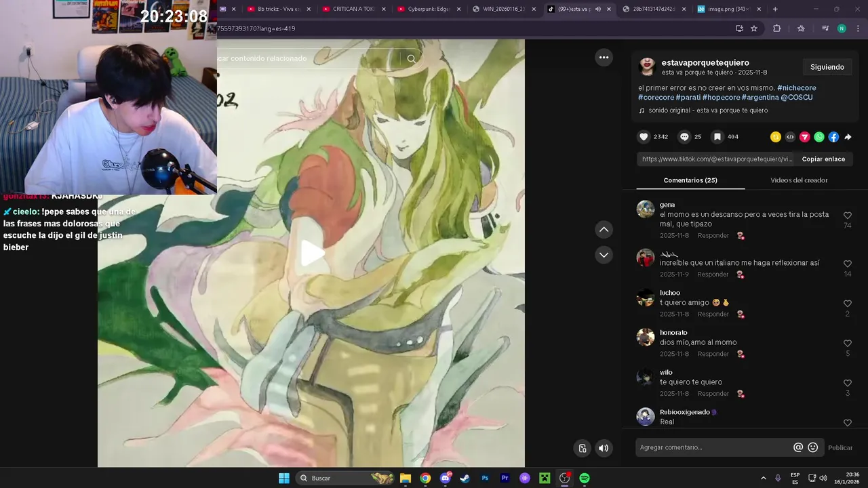Like the TikTok video with the heart icon
This screenshot has width=868, height=488.
click(x=644, y=137)
